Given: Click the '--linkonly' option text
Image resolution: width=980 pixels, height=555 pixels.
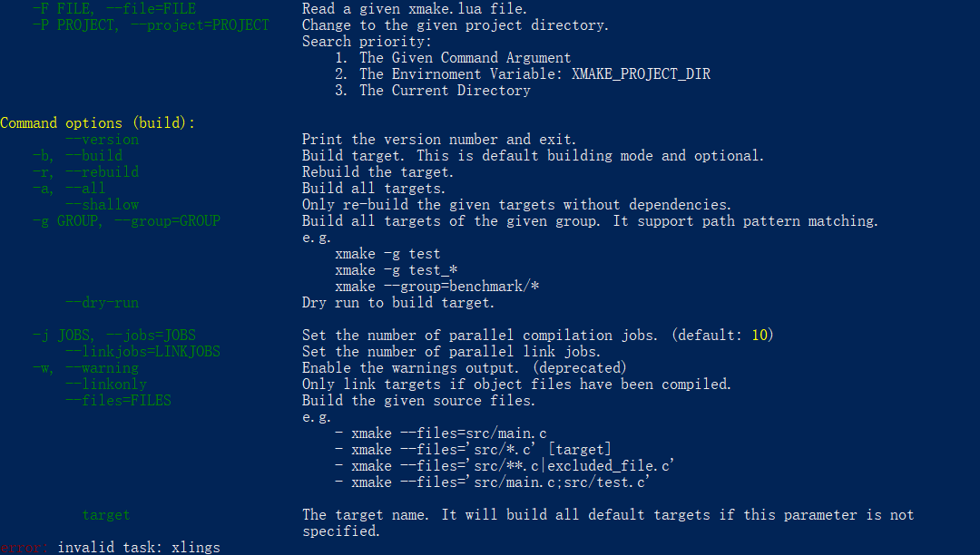Looking at the screenshot, I should coord(106,384).
